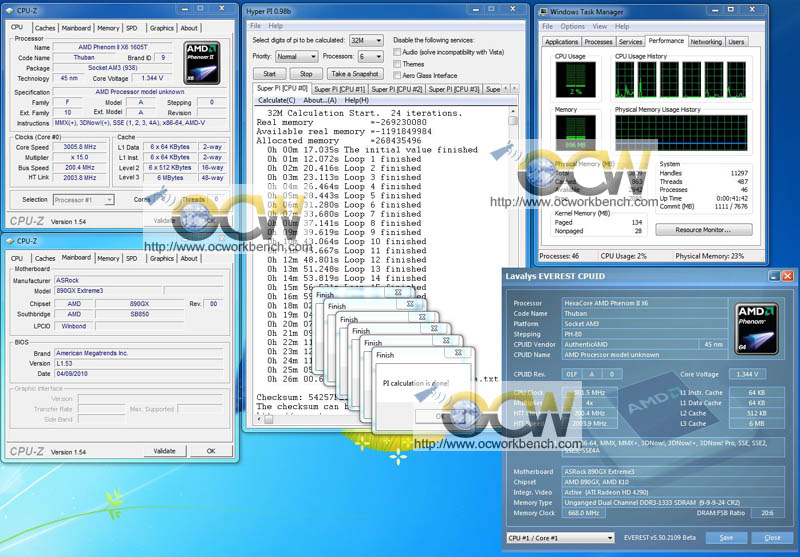The height and width of the screenshot is (557, 800).
Task: Click the CPU-Z title bar icon in top window
Action: (x=10, y=10)
